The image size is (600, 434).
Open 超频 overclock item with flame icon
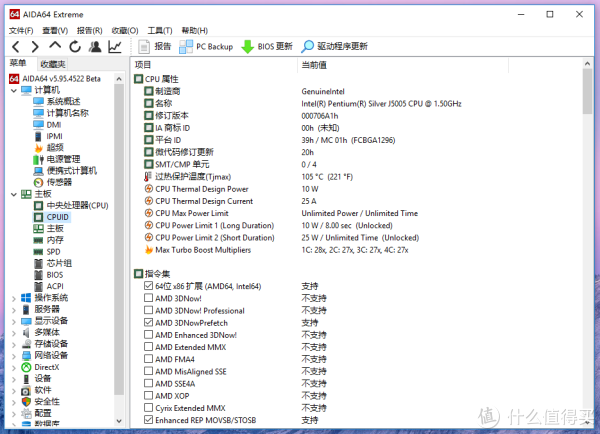click(49, 148)
